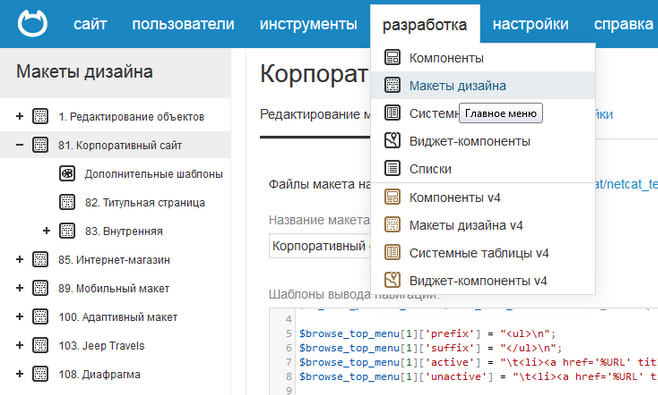Viewport: 658px width, 395px height.
Task: Click the Виджет-компоненты menu icon
Action: pos(392,141)
